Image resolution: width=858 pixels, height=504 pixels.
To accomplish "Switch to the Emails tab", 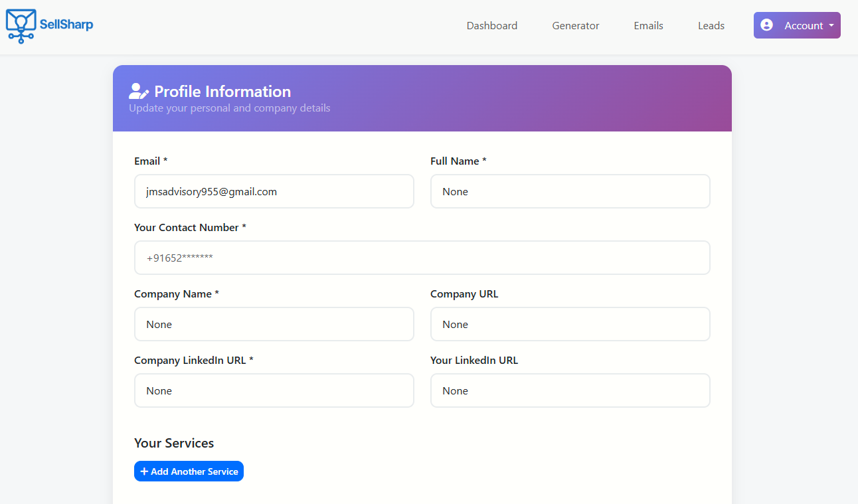I will [648, 25].
